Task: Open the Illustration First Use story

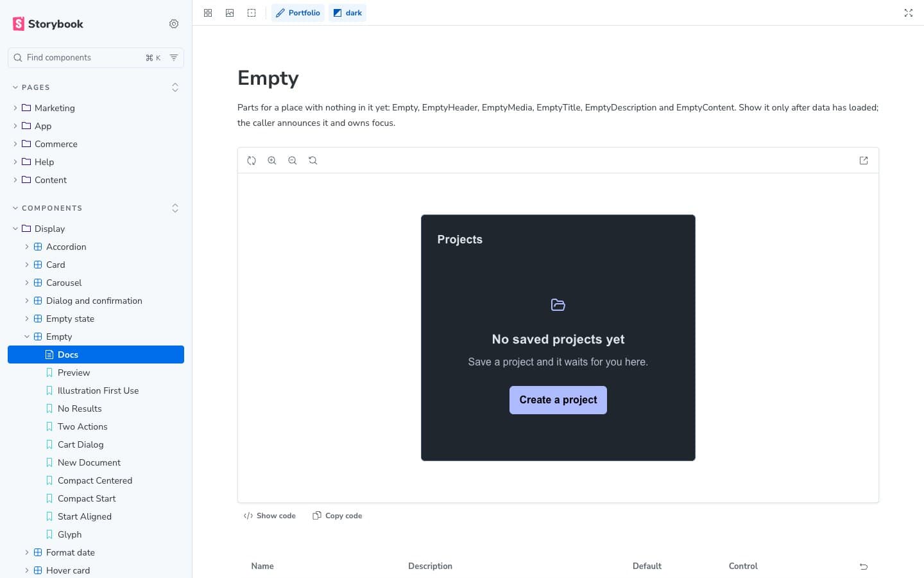Action: [x=96, y=390]
